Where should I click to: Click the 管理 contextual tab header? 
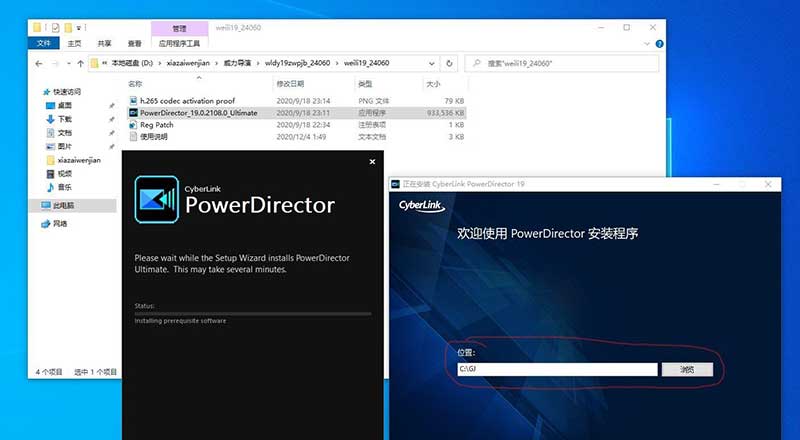click(x=180, y=29)
